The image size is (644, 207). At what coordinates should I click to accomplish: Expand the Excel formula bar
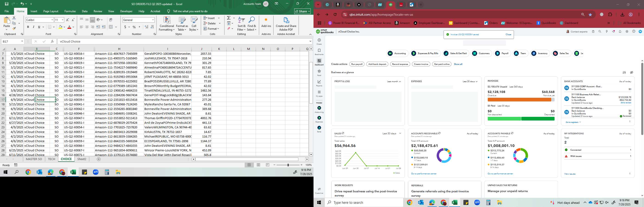pos(310,41)
